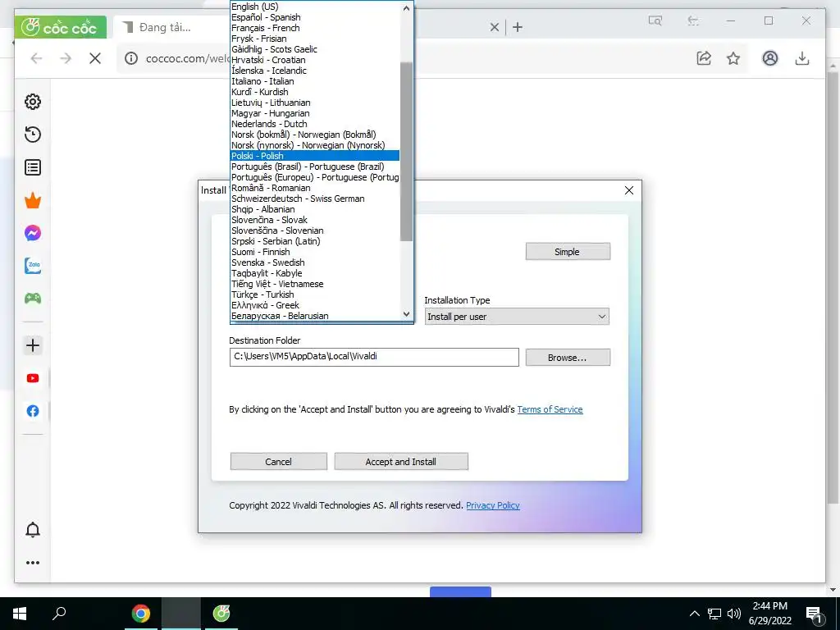840x630 pixels.
Task: Share this page via toolbar icon
Action: point(704,58)
